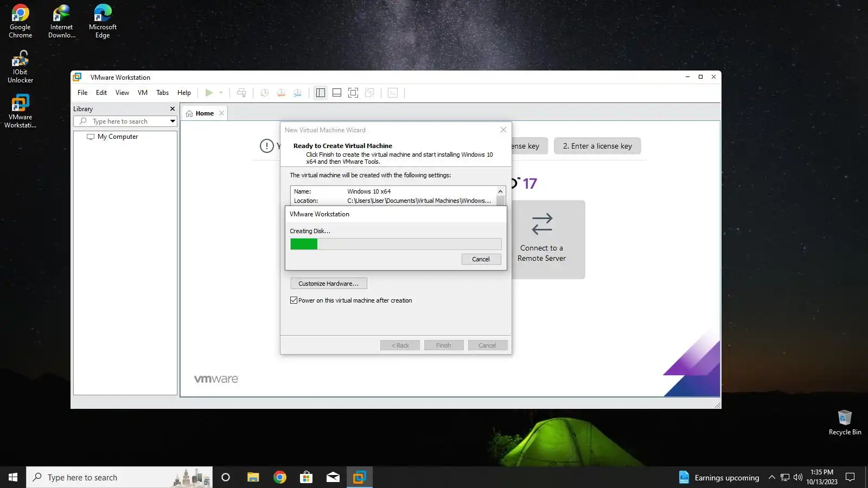Click the Unity mode toolbar icon

coord(369,93)
